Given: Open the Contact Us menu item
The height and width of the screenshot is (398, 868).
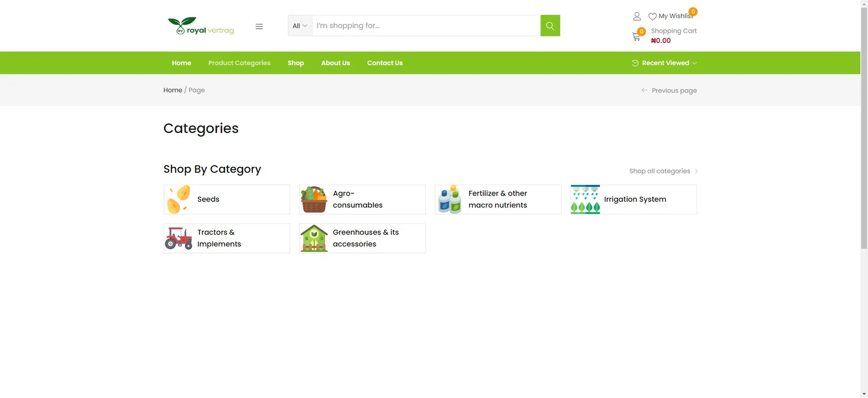Looking at the screenshot, I should tap(385, 63).
